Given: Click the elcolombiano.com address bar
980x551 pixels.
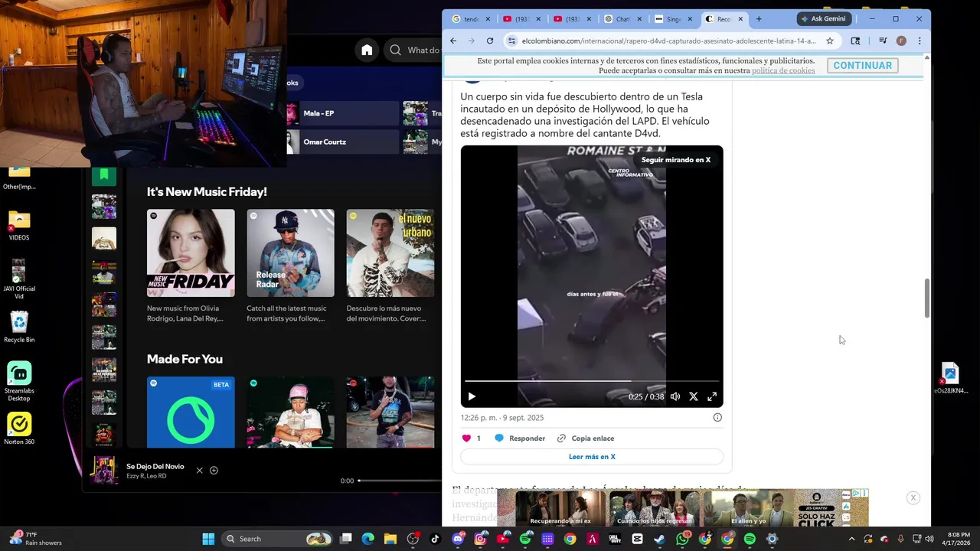Looking at the screenshot, I should pyautogui.click(x=668, y=41).
